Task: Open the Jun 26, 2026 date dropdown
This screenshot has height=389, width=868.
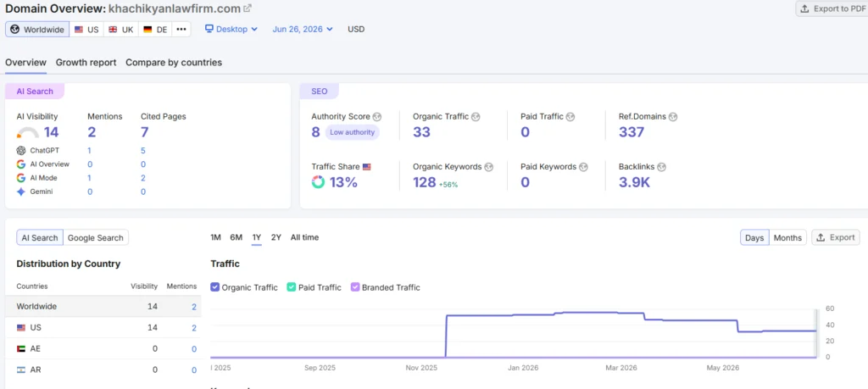Action: 303,30
